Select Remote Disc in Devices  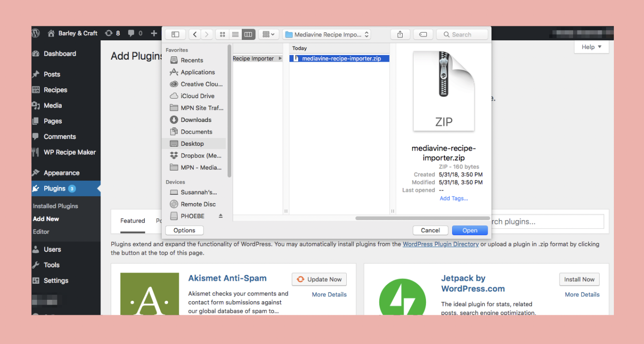click(x=198, y=204)
